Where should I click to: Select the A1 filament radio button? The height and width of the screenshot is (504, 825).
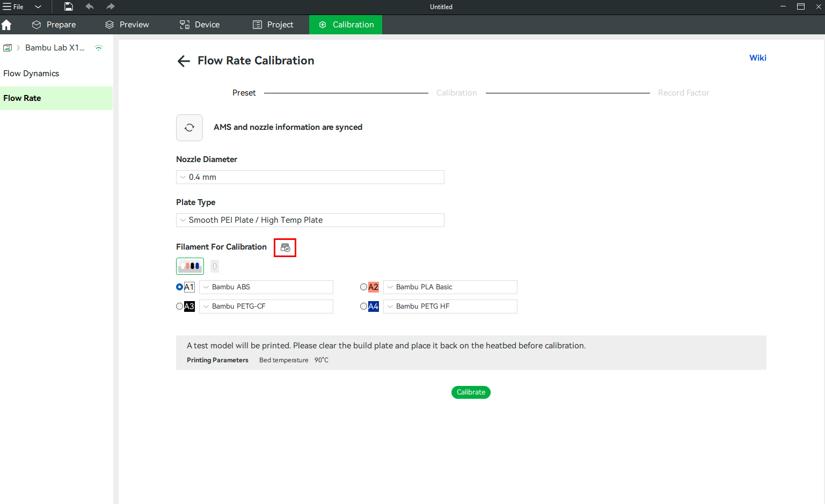coord(179,287)
